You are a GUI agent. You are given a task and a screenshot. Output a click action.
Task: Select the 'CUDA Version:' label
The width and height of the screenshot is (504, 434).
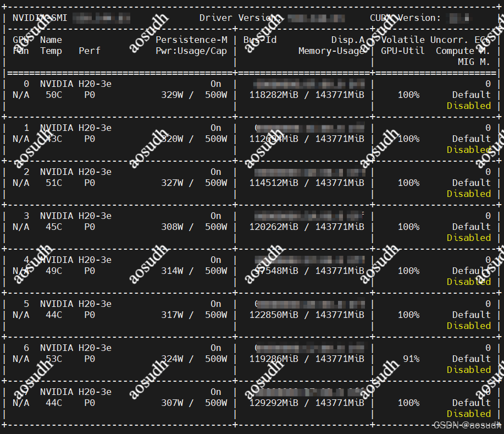405,18
